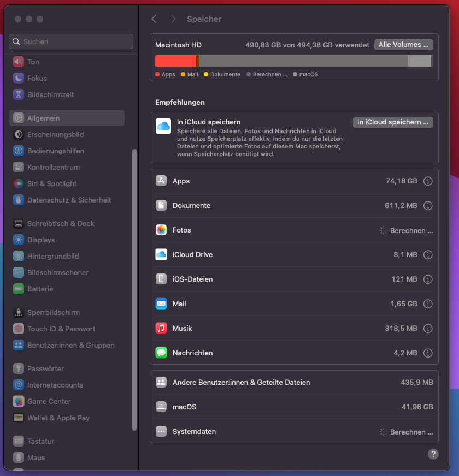Click the orange Mail legend label
459x476 pixels.
tap(190, 75)
